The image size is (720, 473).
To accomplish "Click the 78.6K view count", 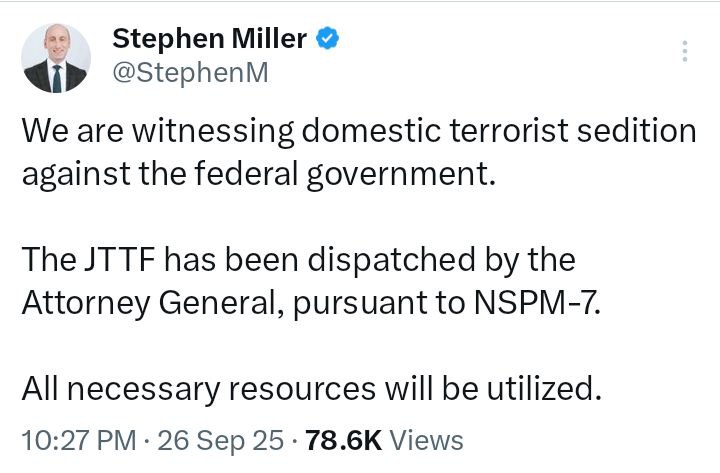I will coord(343,440).
